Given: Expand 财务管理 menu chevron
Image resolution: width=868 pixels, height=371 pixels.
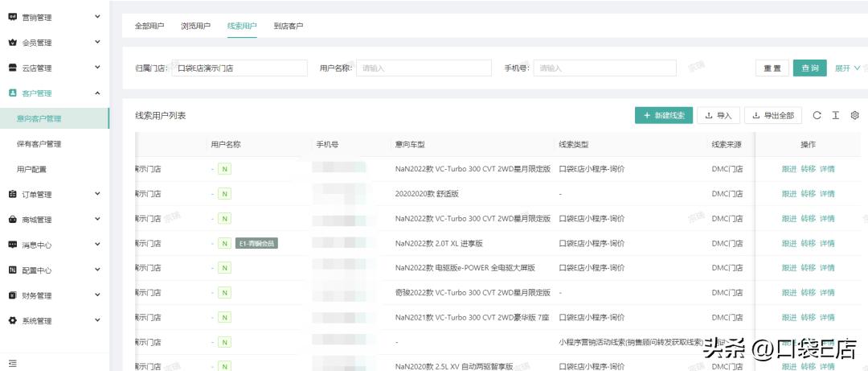Looking at the screenshot, I should tap(97, 295).
